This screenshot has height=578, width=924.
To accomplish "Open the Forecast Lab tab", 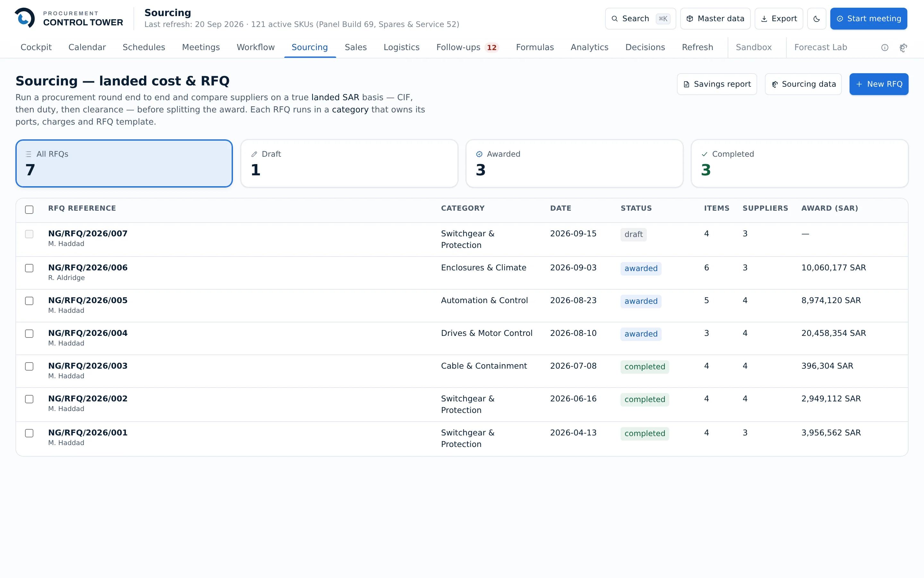I will click(820, 48).
